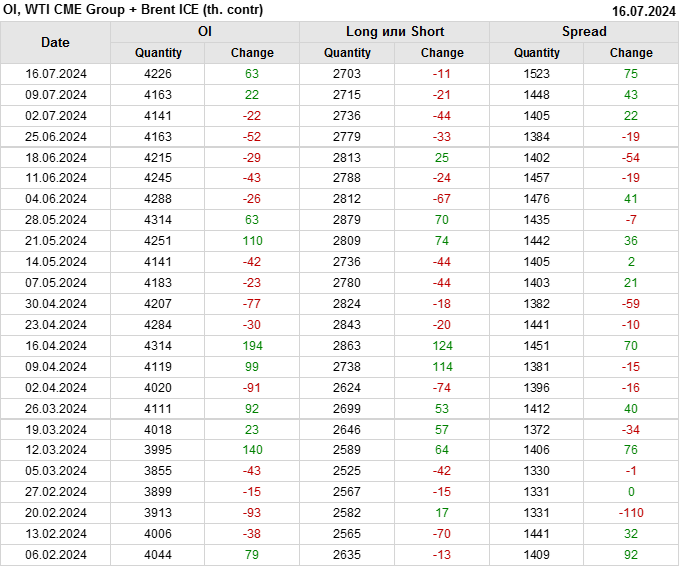
Task: Select OI quantity 4226 cell
Action: click(x=158, y=74)
